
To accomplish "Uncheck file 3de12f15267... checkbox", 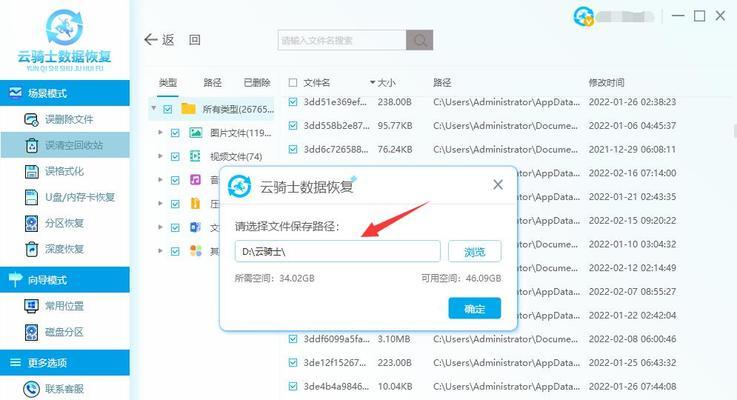I will click(293, 362).
